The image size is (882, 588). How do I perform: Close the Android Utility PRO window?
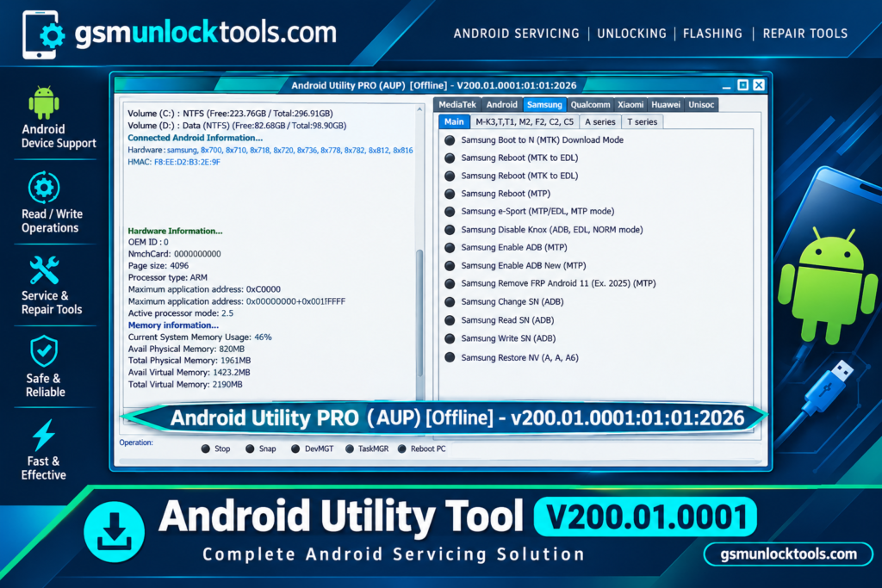[x=759, y=85]
